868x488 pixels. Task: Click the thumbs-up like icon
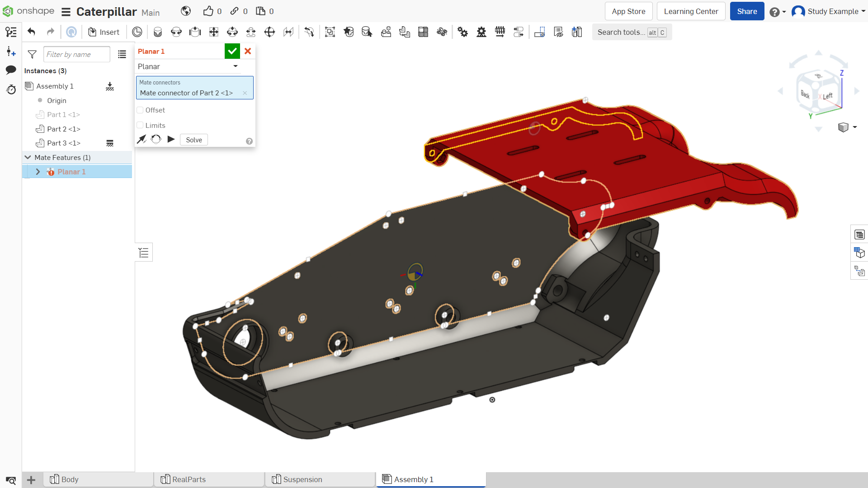click(x=208, y=11)
